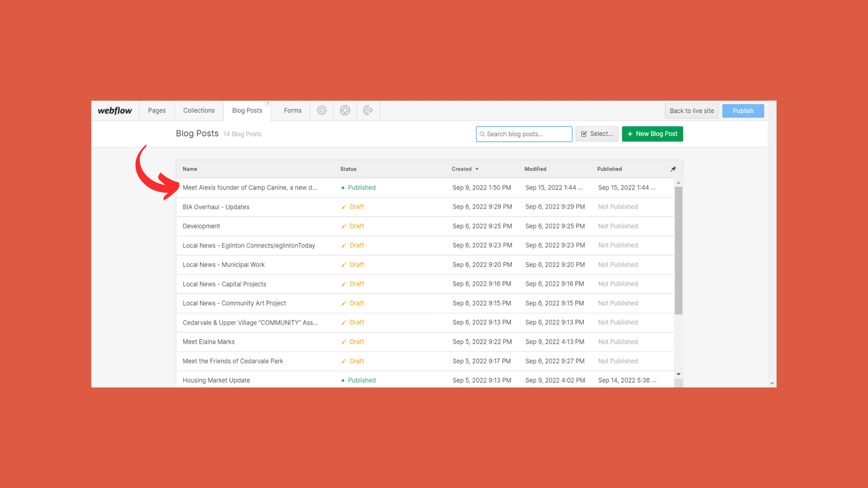Open the Collections tab
This screenshot has width=868, height=488.
pyautogui.click(x=198, y=111)
